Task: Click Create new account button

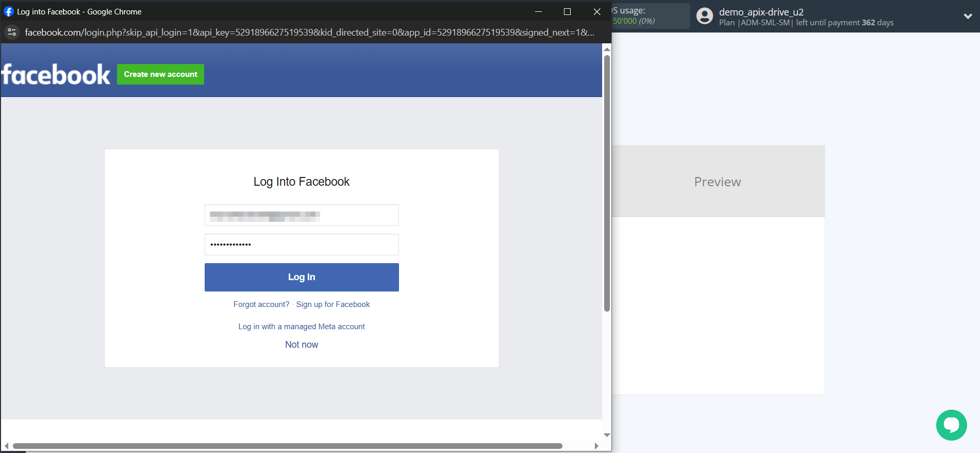Action: [160, 74]
